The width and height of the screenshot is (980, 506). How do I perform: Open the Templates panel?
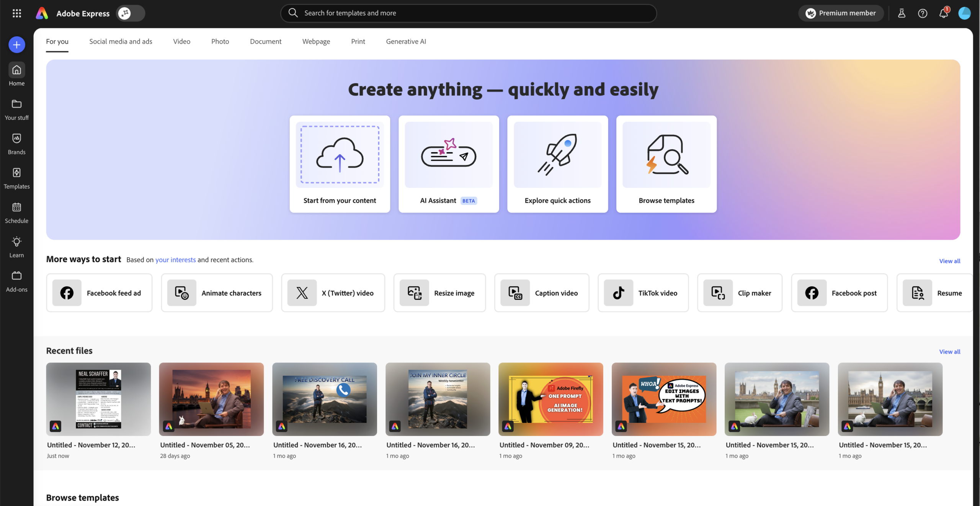point(16,178)
